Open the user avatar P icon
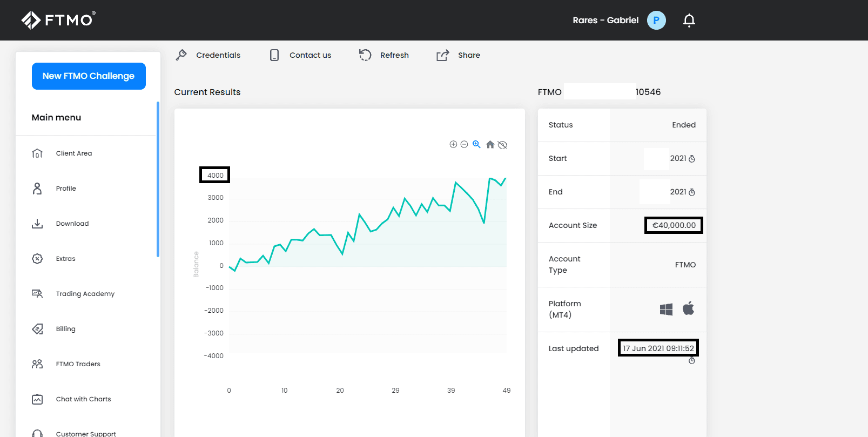 pos(656,20)
